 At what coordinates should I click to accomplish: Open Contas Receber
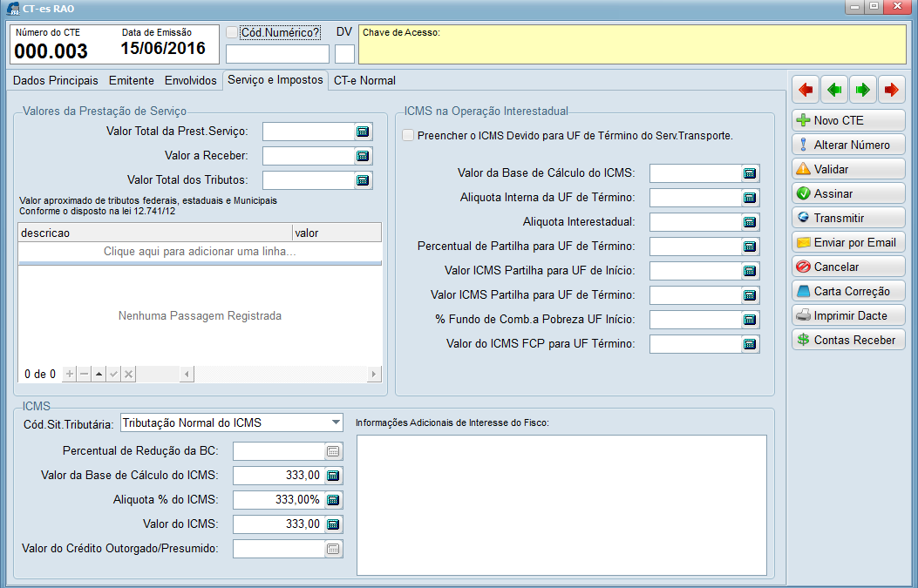tap(848, 340)
